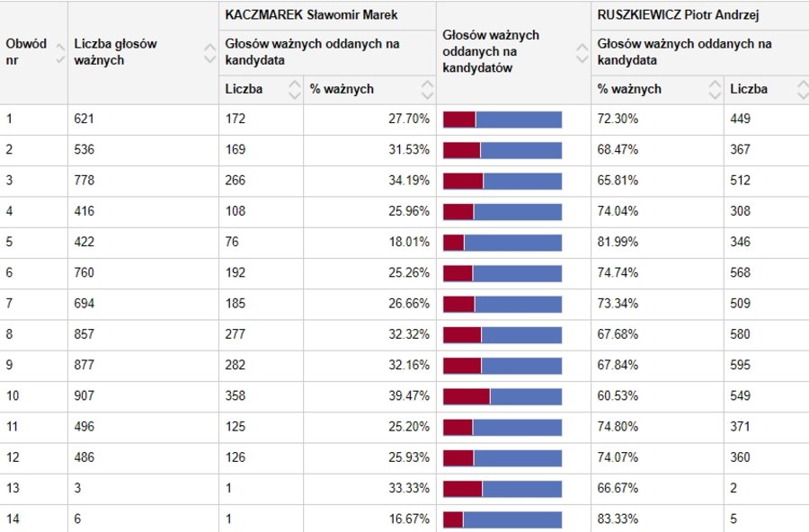Sort the vote bar chart column arrows
This screenshot has height=532, width=809.
coord(582,52)
